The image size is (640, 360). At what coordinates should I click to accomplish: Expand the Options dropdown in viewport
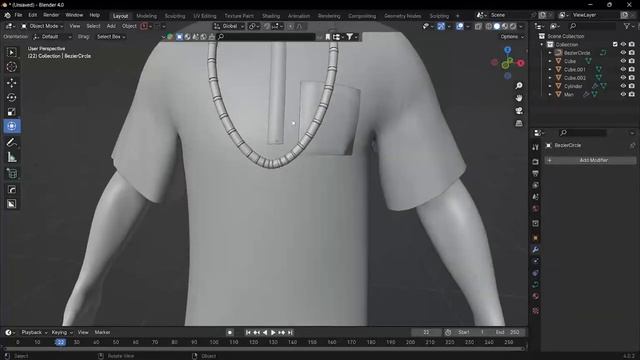(511, 37)
